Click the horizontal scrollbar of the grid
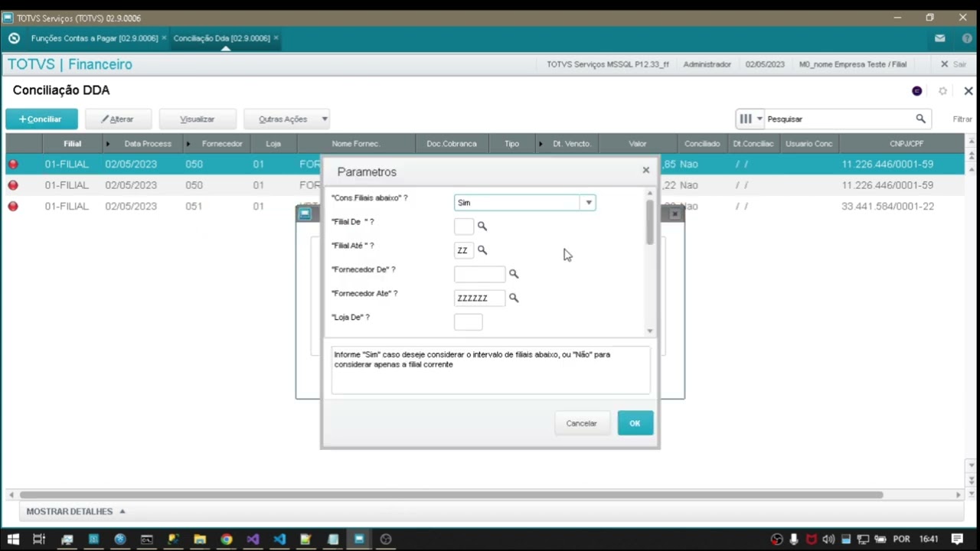Screen dimensions: 980x551 point(452,495)
